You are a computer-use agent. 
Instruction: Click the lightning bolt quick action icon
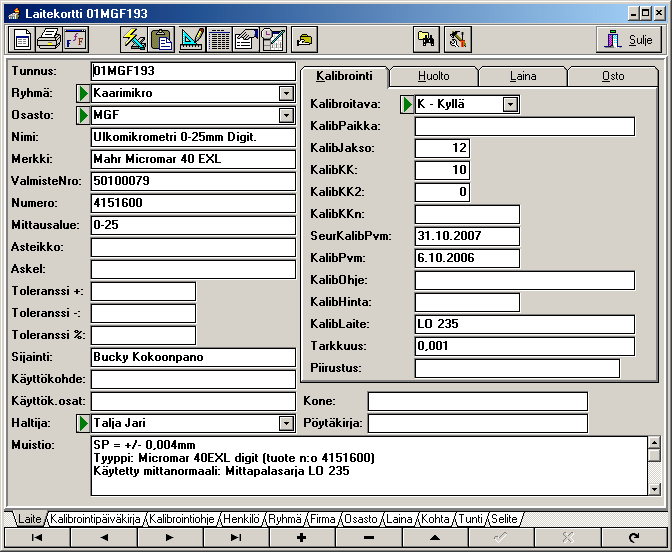[134, 39]
